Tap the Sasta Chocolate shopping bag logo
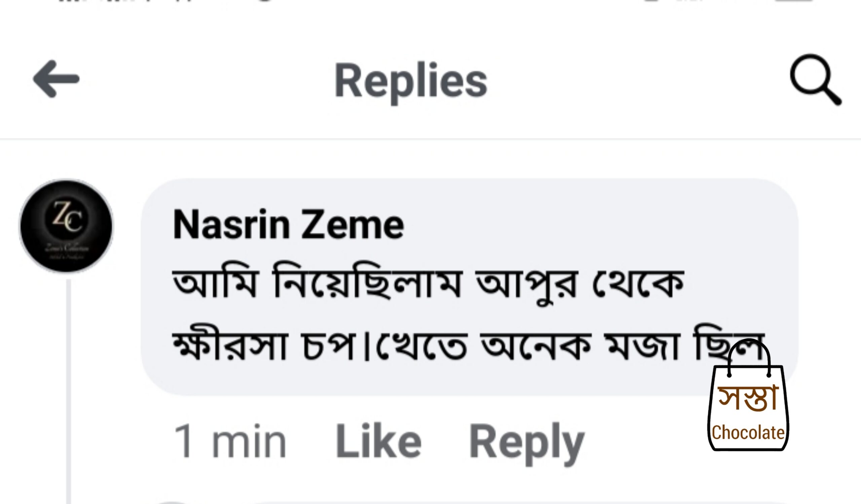 748,407
